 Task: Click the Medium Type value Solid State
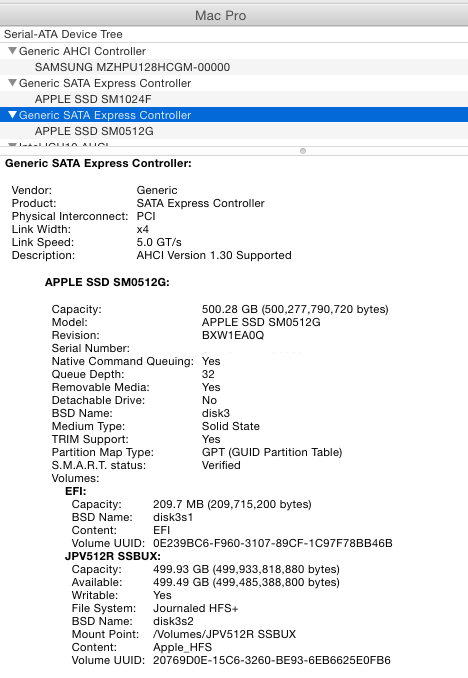coord(231,426)
